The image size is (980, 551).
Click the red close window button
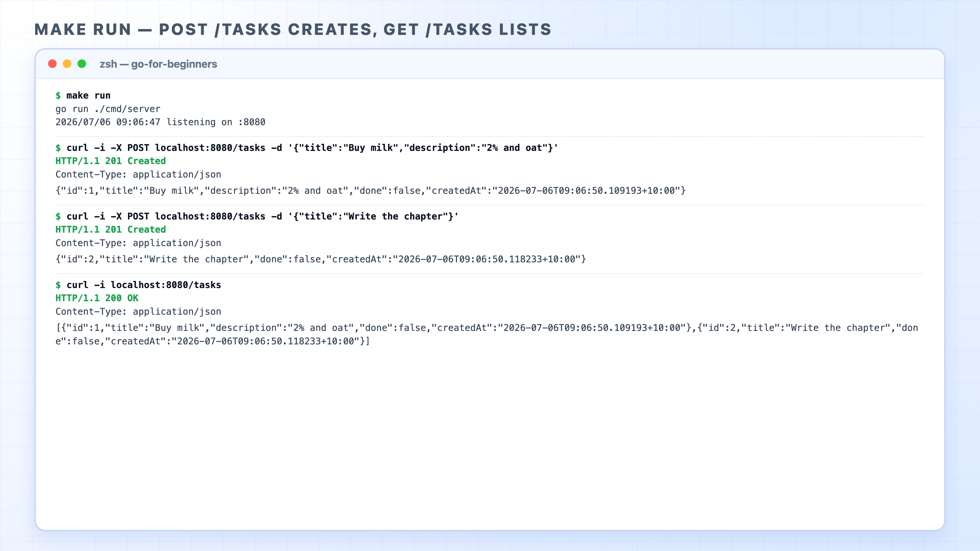52,64
